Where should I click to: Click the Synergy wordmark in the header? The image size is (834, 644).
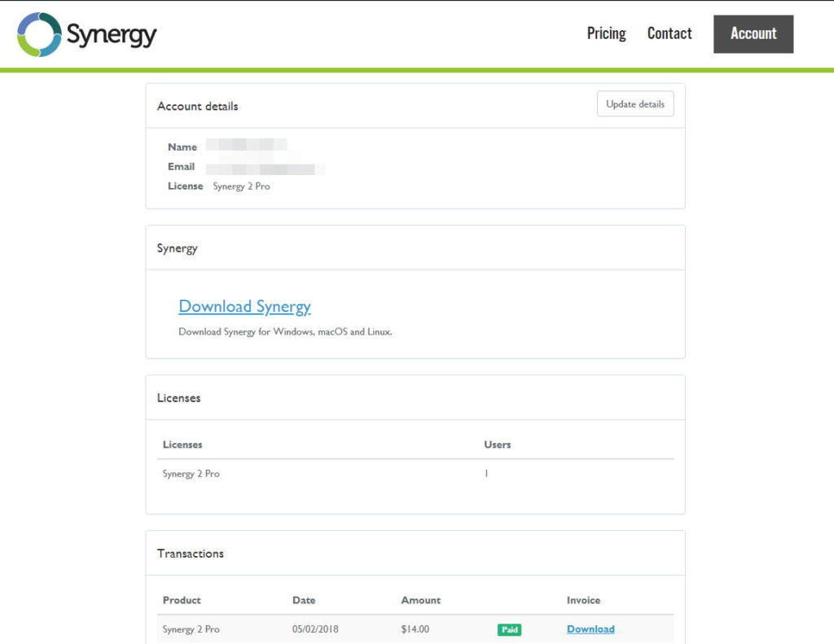tap(112, 35)
